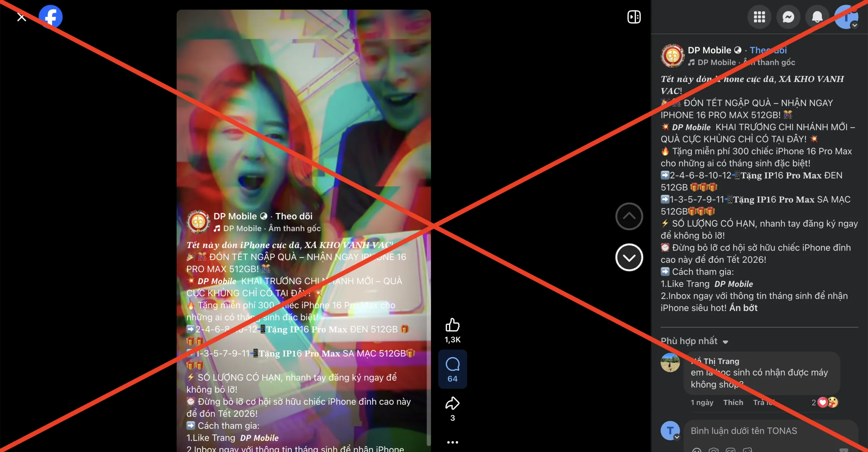The width and height of the screenshot is (868, 452).
Task: Open the Messenger icon
Action: pyautogui.click(x=788, y=17)
